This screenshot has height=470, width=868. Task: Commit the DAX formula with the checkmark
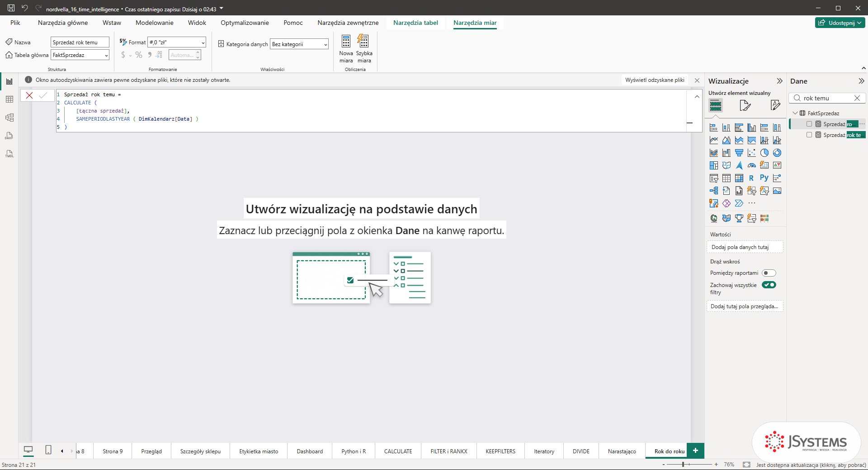(43, 95)
